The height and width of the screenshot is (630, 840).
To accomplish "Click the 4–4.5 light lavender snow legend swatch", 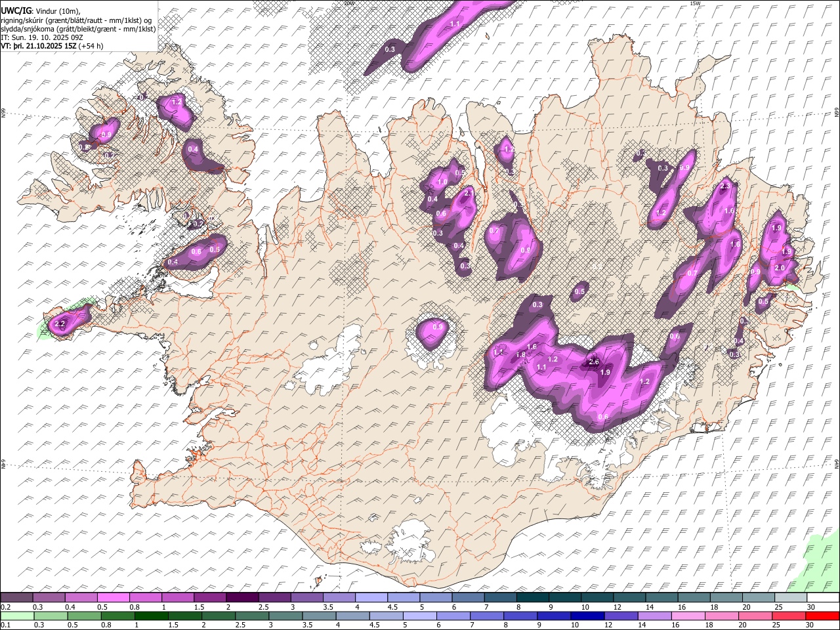I will 371,597.
